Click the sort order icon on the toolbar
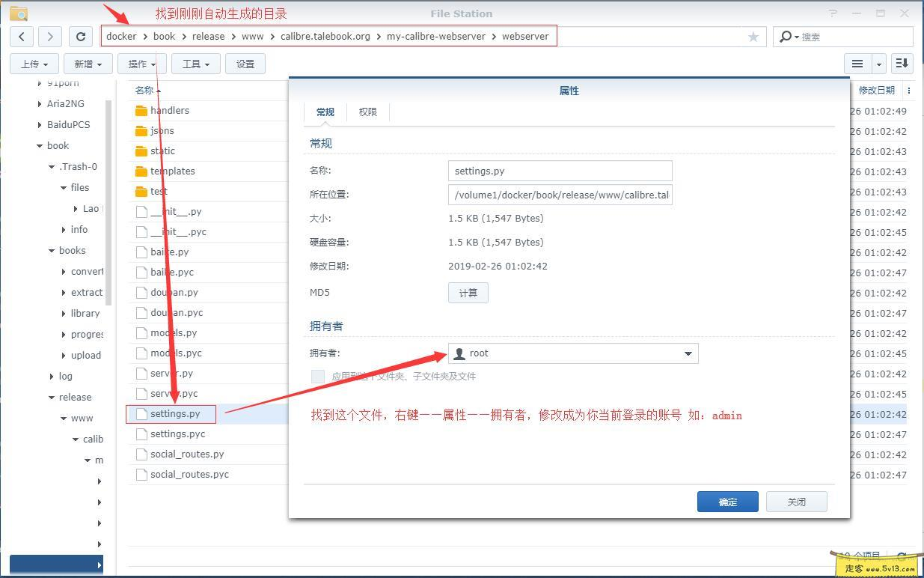The image size is (924, 578). click(x=901, y=64)
